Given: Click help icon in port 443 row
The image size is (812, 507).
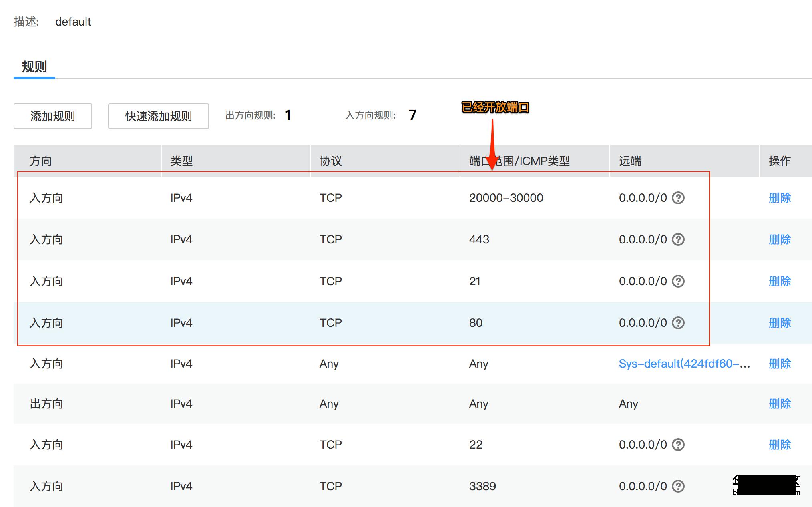Looking at the screenshot, I should click(678, 239).
